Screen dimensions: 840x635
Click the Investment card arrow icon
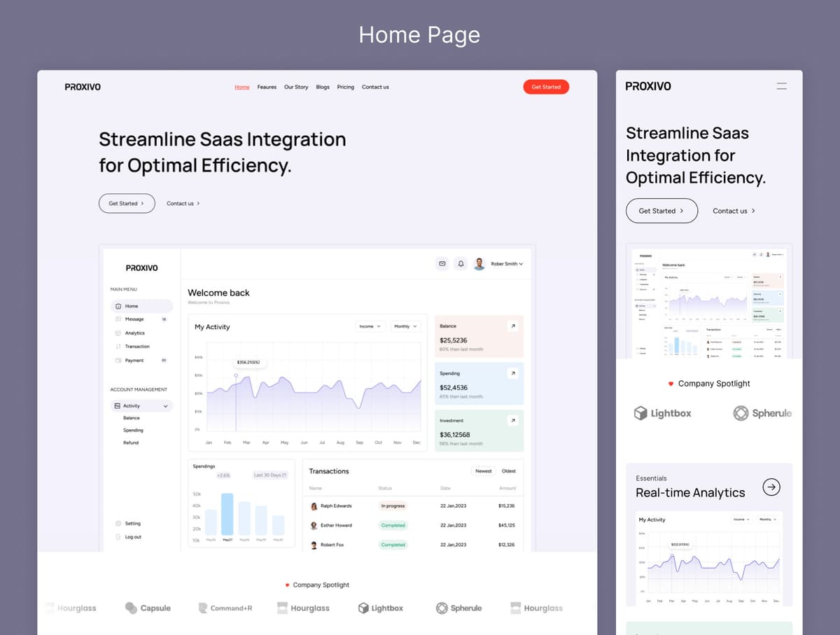tap(512, 421)
